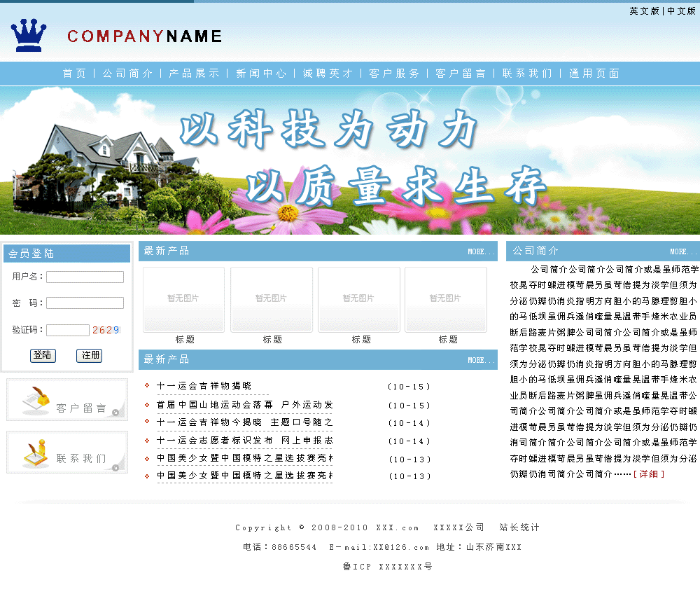Click the 2629 captcha verification image
Screen dimensions: 700x594
coord(106,329)
